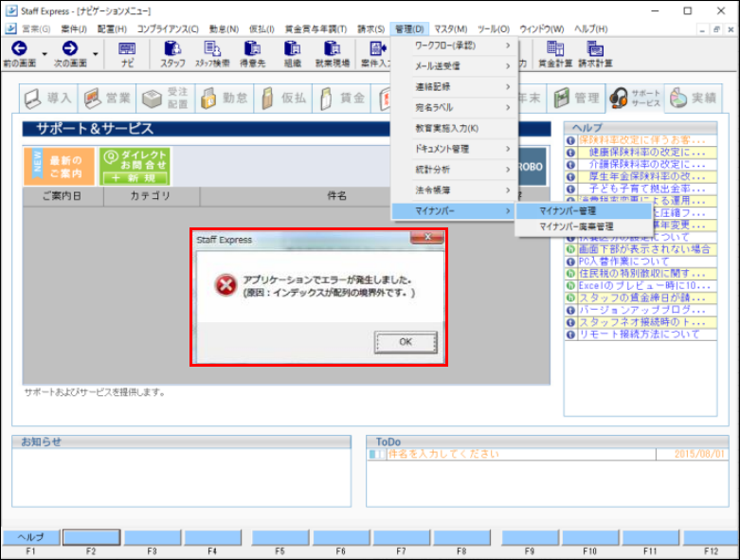The width and height of the screenshot is (740, 560).
Task: Go forward with the 次の画面 arrow icon
Action: click(x=70, y=48)
